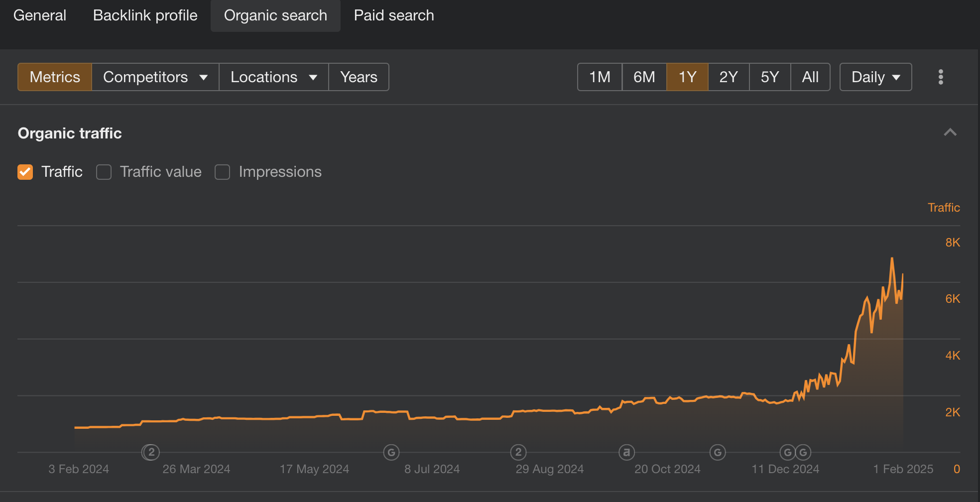The image size is (980, 502).
Task: Click the 'a' annotation marker near 20 Oct 2024
Action: point(626,452)
